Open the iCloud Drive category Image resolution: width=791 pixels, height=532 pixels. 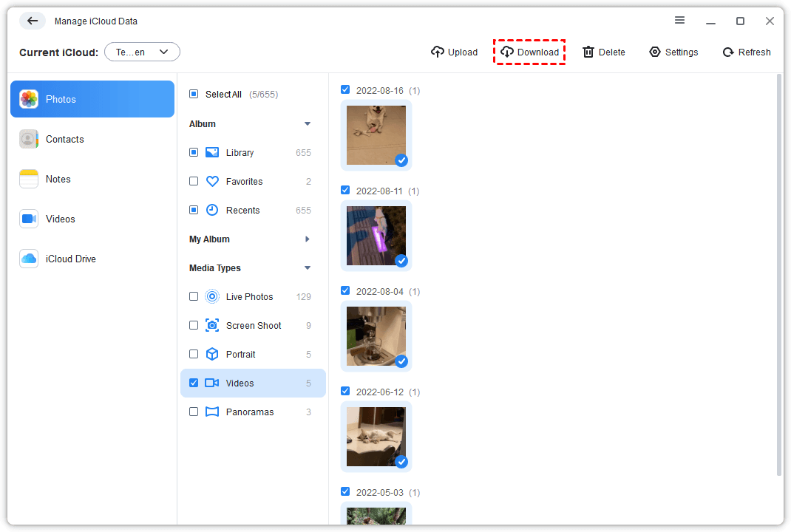[x=92, y=258]
